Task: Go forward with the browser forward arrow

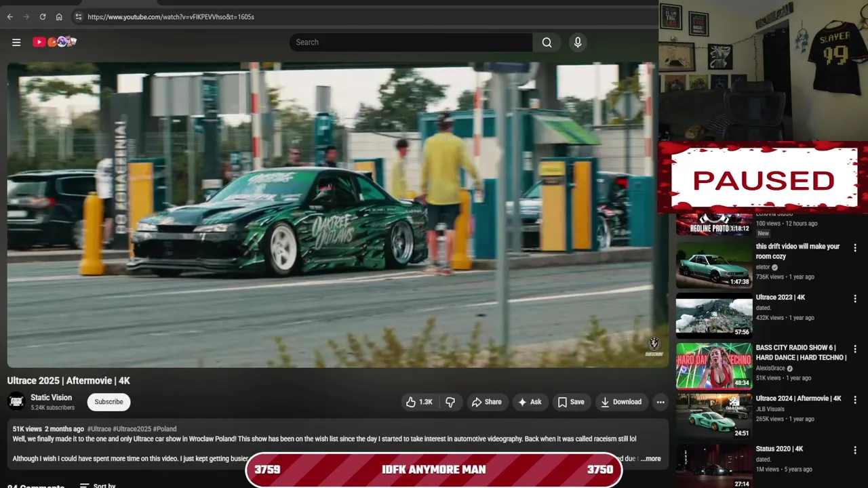Action: click(x=26, y=17)
